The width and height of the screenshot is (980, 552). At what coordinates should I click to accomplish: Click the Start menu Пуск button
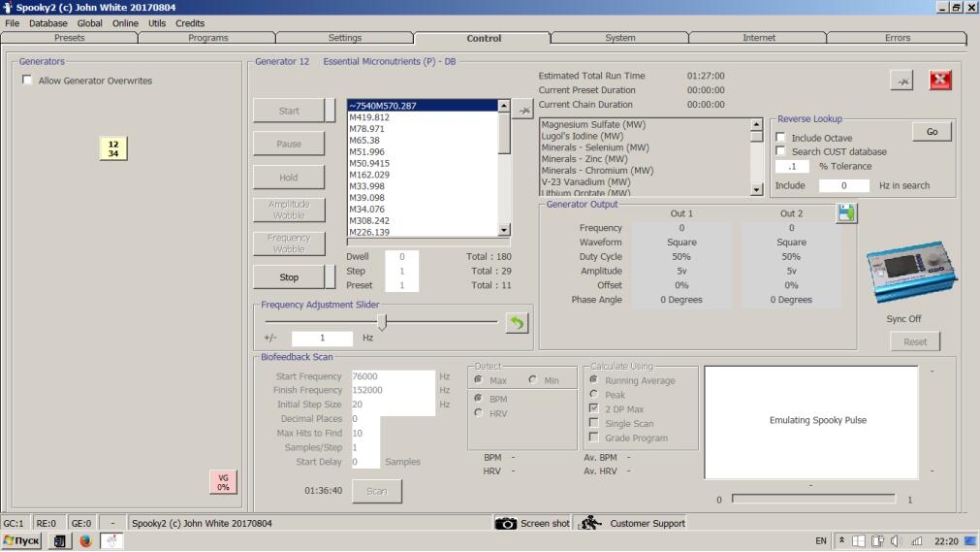coord(22,540)
